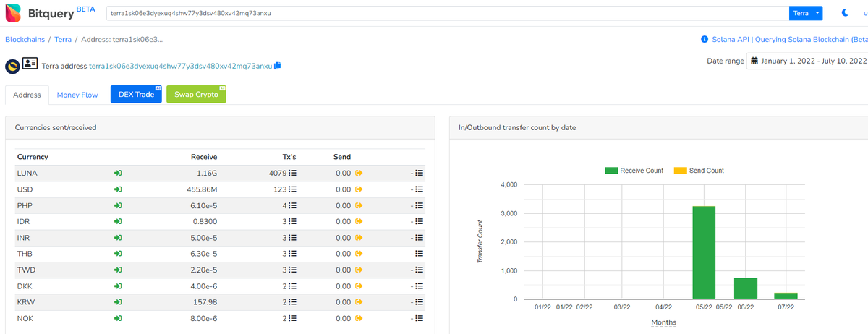Viewport: 868px width, 334px height.
Task: Click the calendar icon in date range
Action: (x=754, y=61)
